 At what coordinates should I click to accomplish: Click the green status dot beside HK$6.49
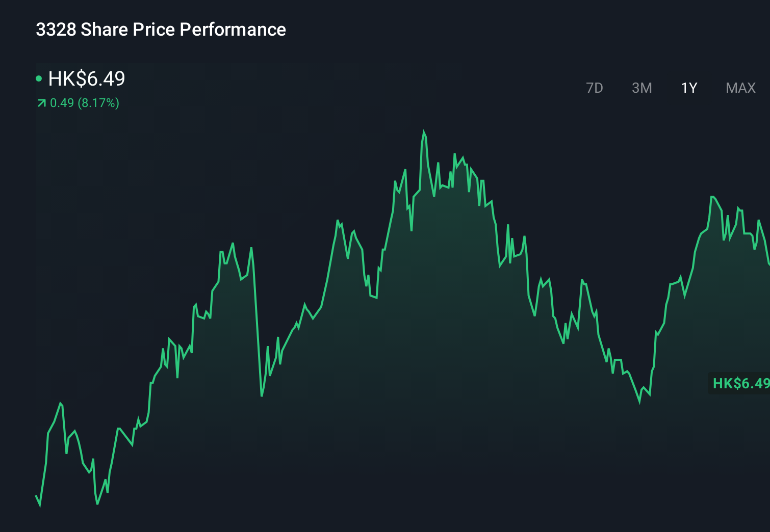38,78
